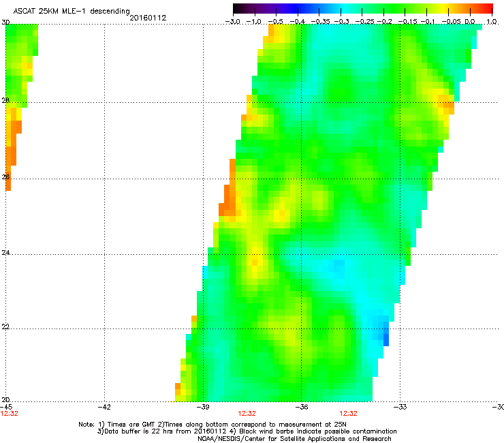Click the latitude label 28
Image resolution: width=504 pixels, height=443 pixels.
point(5,101)
